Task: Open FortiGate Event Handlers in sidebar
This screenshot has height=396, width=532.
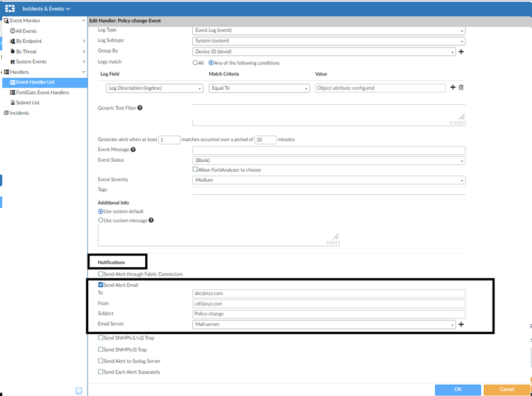Action: (42, 92)
